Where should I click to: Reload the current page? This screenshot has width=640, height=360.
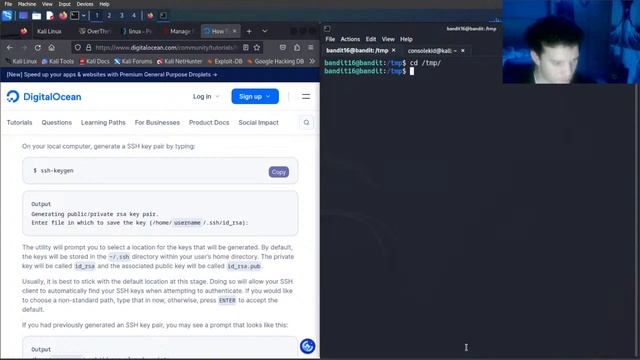coord(38,47)
